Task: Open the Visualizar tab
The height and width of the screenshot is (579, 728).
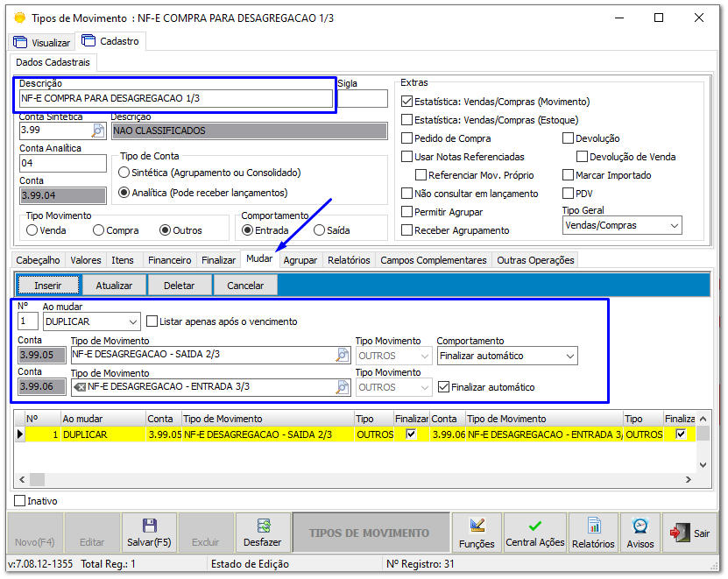Action: point(39,41)
